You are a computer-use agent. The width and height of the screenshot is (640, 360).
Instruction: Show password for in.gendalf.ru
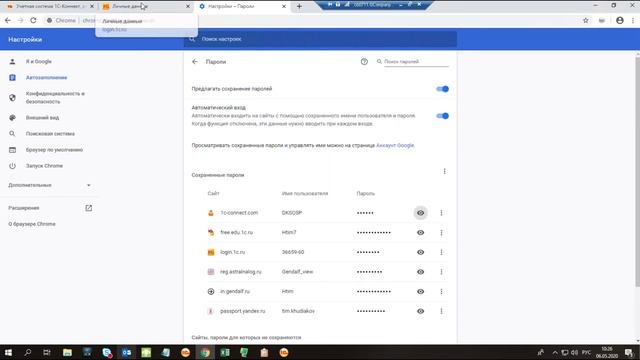pos(420,291)
